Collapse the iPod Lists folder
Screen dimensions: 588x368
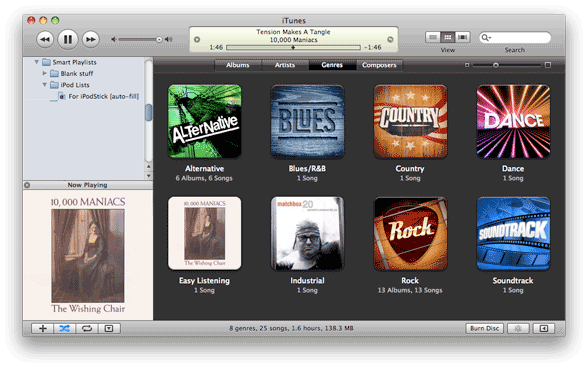45,84
